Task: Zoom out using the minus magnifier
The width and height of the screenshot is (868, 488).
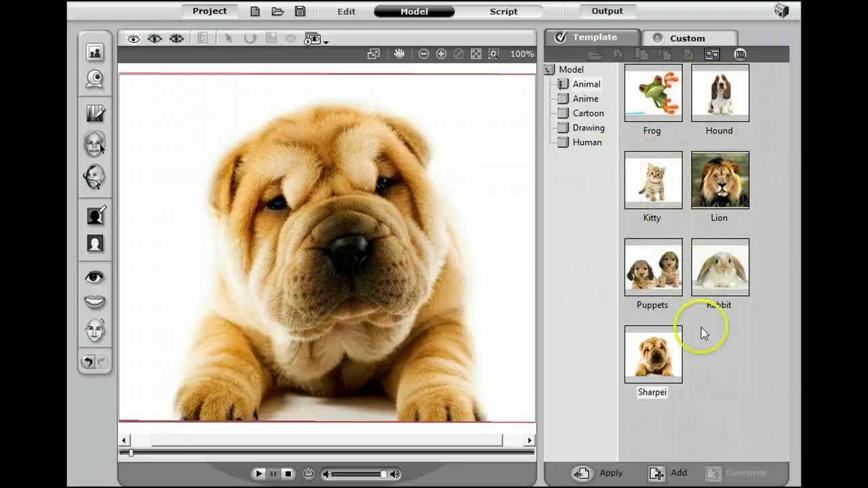Action: click(x=424, y=54)
